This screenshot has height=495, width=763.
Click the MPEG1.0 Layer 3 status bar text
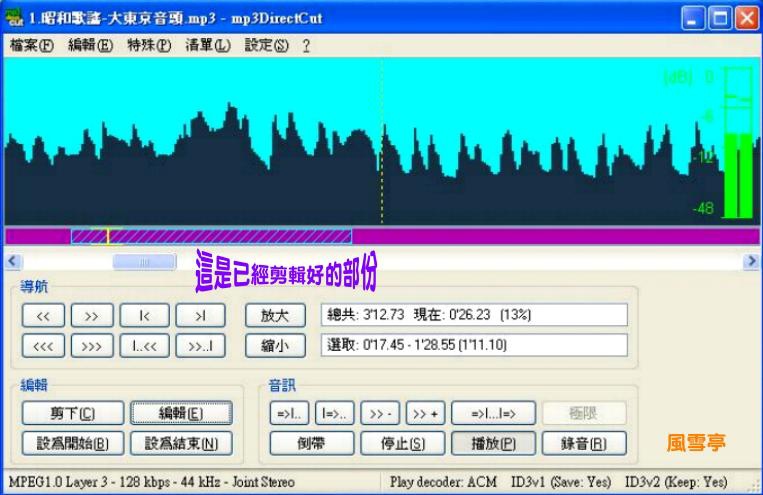152,482
